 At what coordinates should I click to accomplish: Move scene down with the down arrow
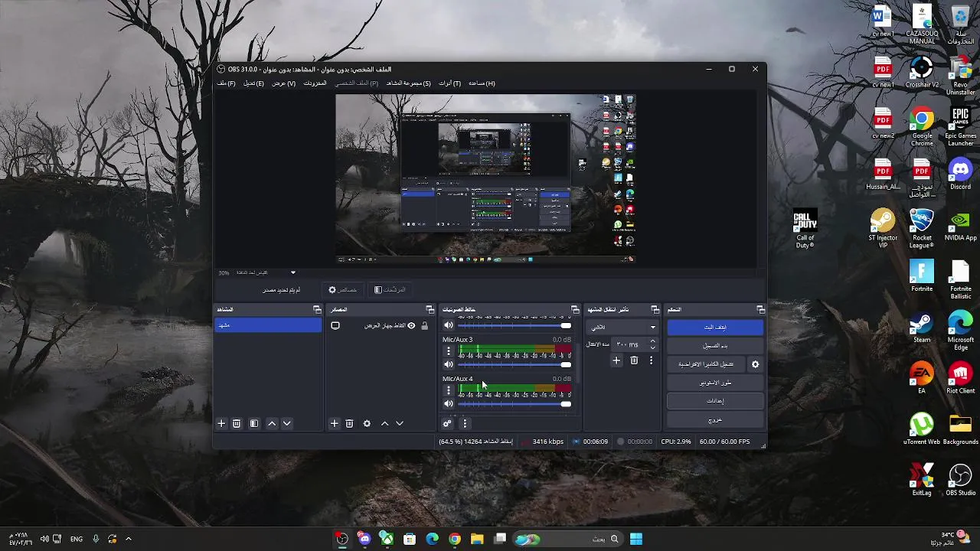click(287, 423)
